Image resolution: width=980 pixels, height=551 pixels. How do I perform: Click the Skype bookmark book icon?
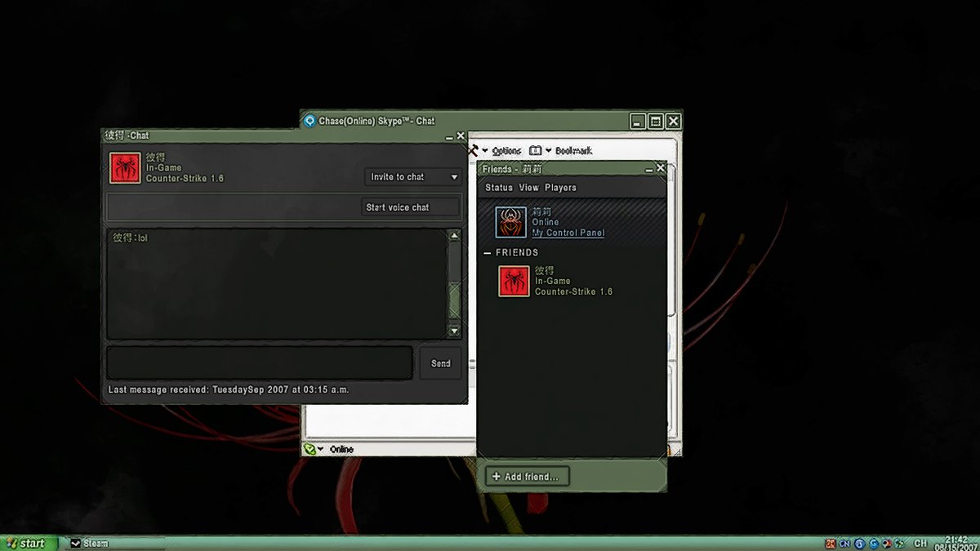[536, 151]
